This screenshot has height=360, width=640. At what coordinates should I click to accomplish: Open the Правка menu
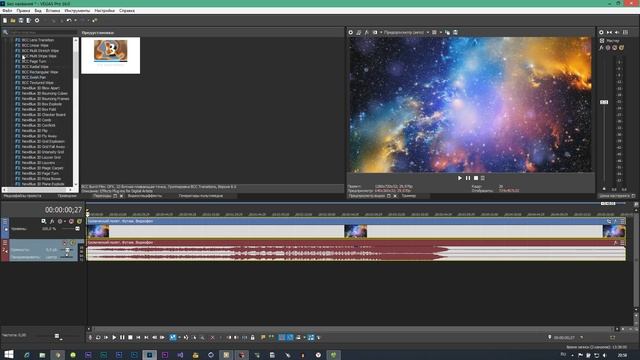[x=23, y=11]
